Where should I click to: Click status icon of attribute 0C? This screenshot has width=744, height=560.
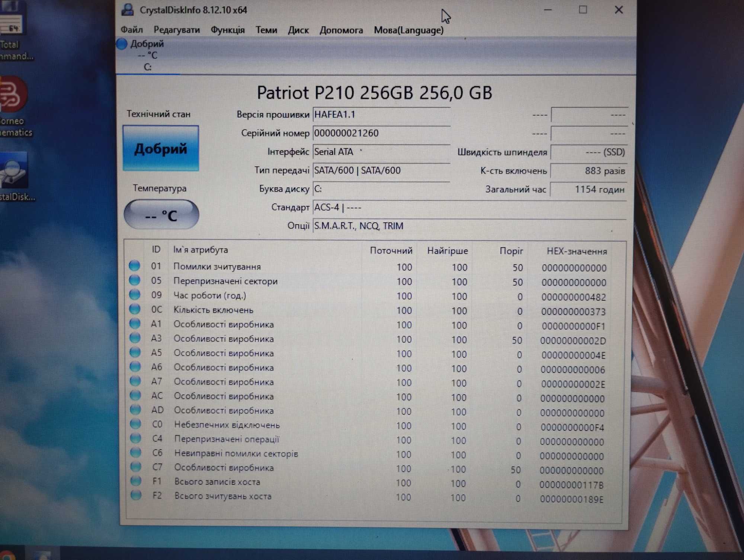135,309
